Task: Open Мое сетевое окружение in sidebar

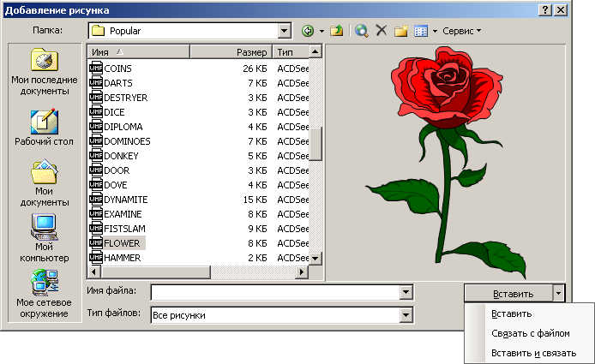Action: (x=44, y=294)
